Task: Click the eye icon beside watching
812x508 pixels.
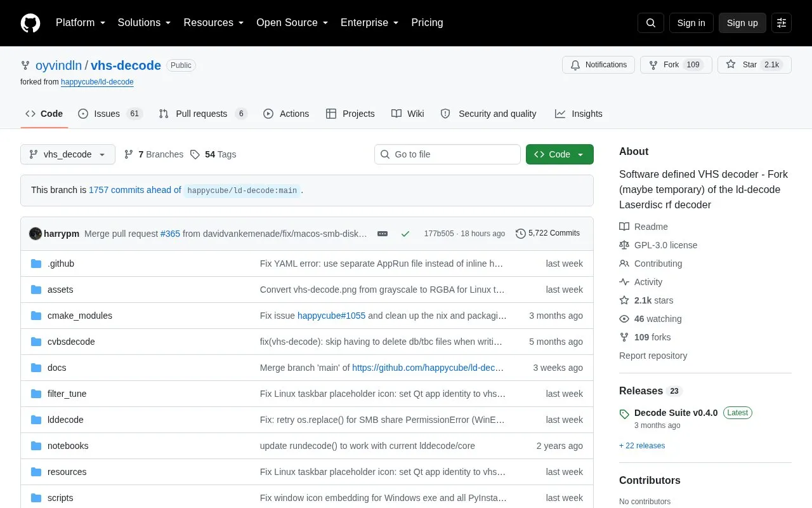Action: [624, 319]
